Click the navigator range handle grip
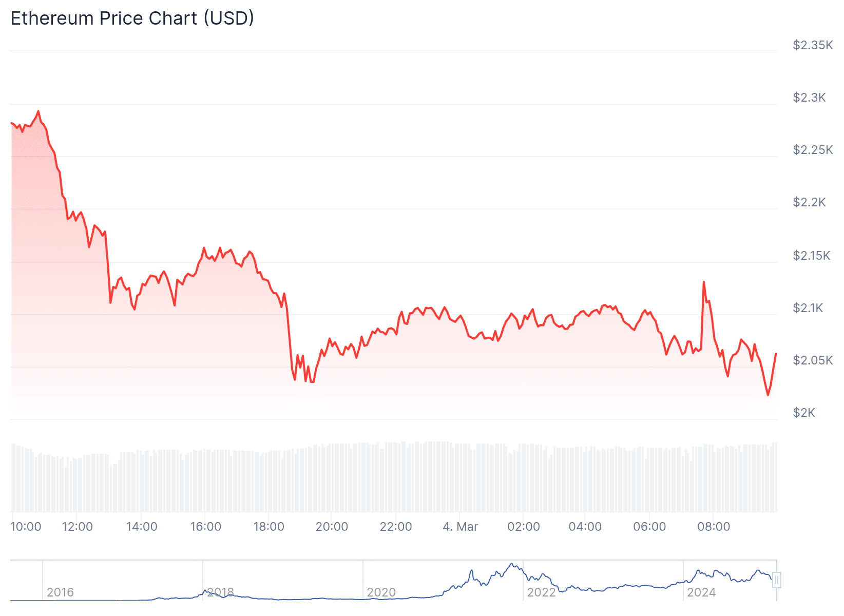Screen dimensions: 844x616 point(777,580)
